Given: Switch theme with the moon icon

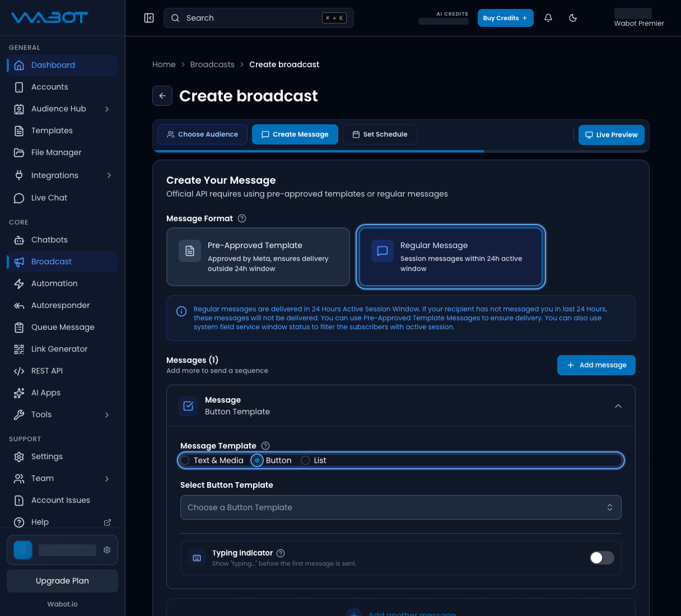Looking at the screenshot, I should 573,18.
